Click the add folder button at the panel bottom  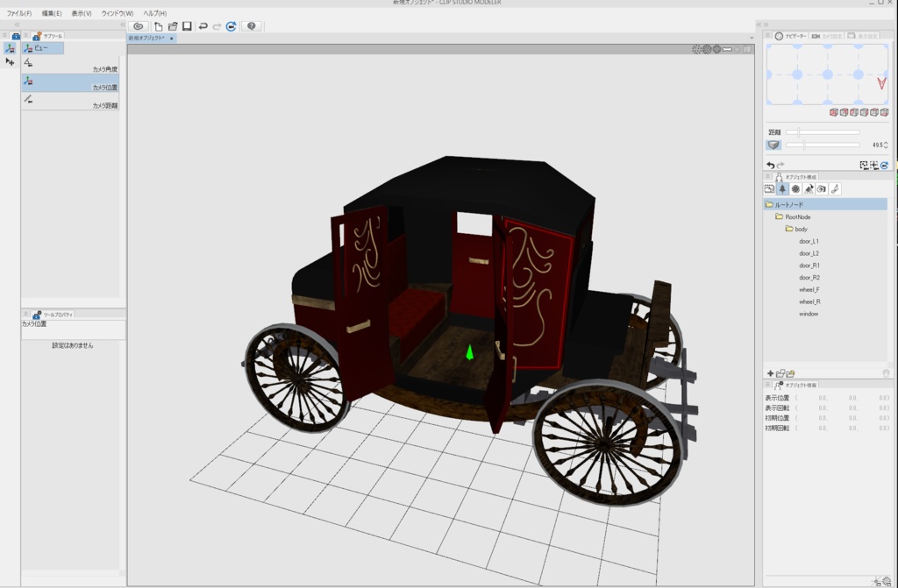780,373
